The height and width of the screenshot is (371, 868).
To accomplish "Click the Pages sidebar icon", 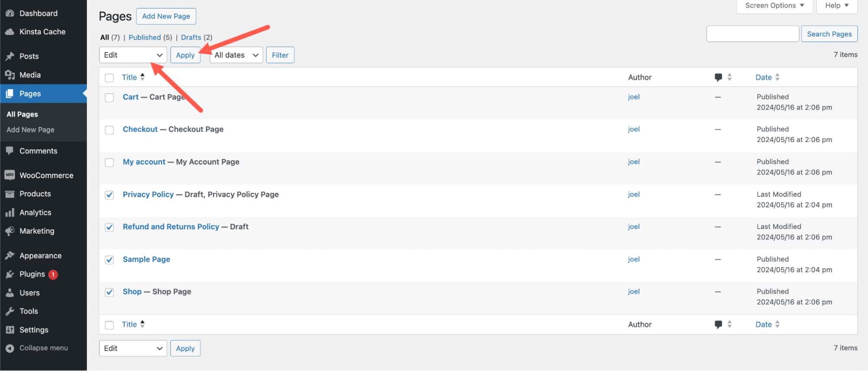I will [10, 93].
